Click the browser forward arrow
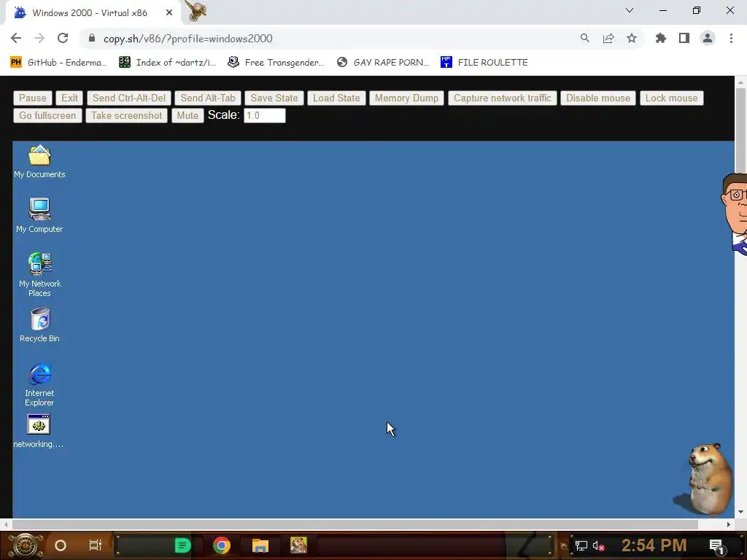Viewport: 747px width, 560px height. coord(39,38)
